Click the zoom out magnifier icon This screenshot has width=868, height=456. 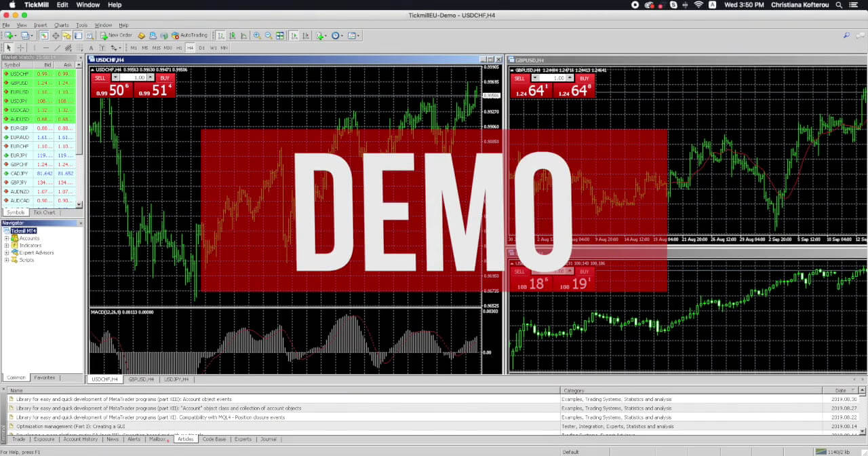pos(269,35)
